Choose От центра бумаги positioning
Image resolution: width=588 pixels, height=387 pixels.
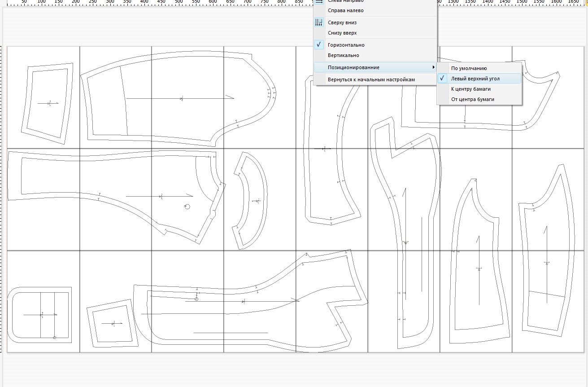pyautogui.click(x=472, y=99)
